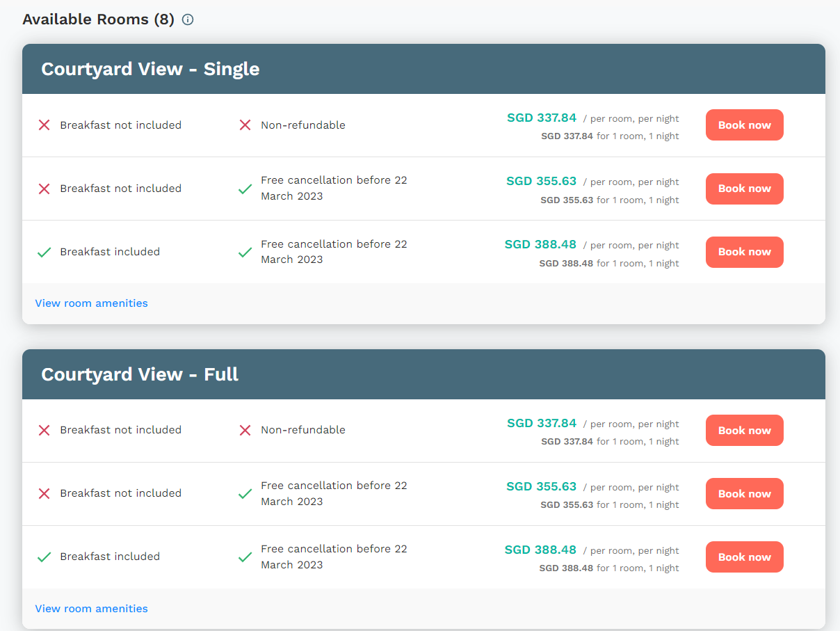
Task: Click green check beside Breakfast included in Courtyard Single
Action: 44,252
